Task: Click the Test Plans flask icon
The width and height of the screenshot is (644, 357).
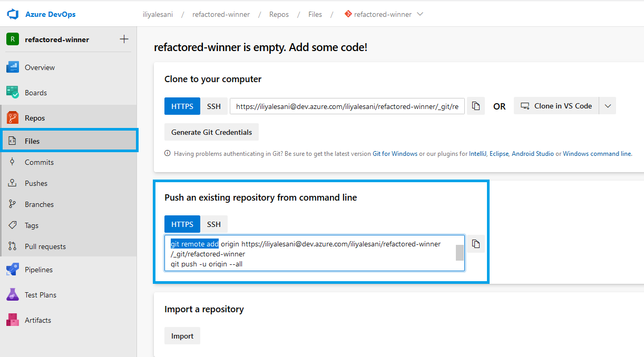Action: tap(13, 295)
